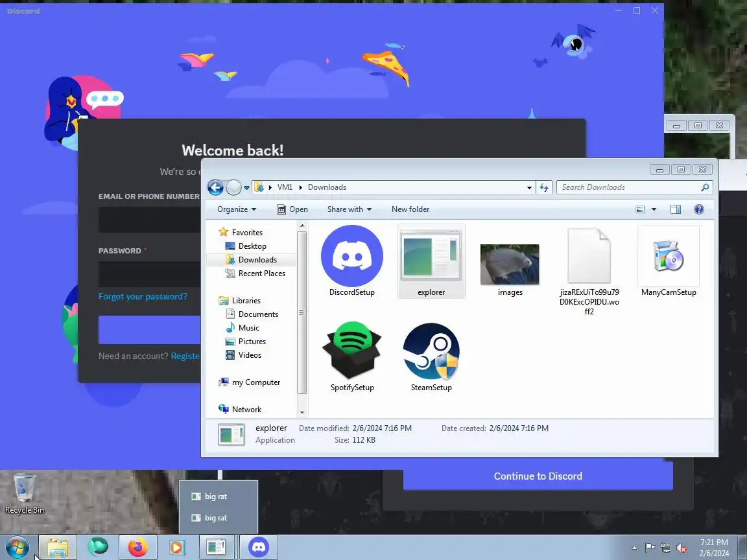Open the green chat bubble taskbar app

[x=98, y=547]
